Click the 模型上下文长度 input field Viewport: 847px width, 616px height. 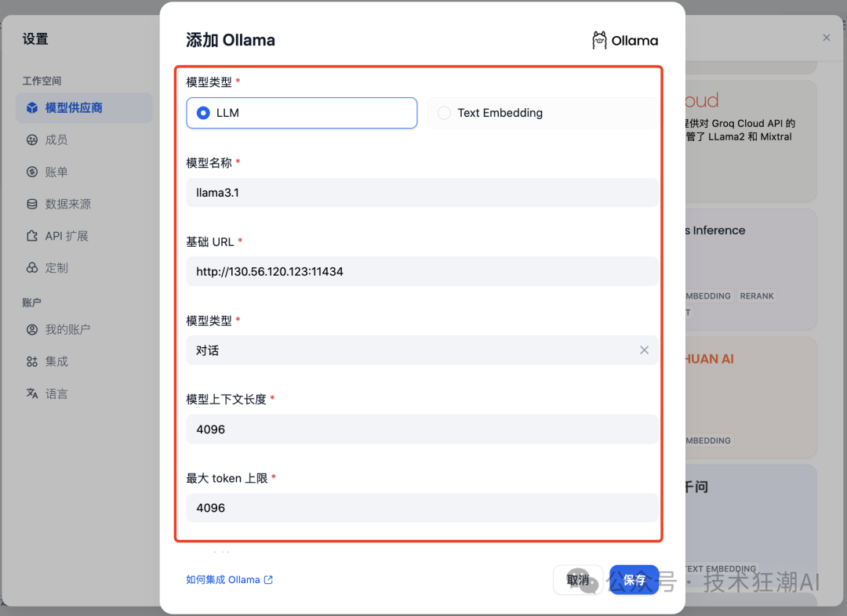point(422,429)
